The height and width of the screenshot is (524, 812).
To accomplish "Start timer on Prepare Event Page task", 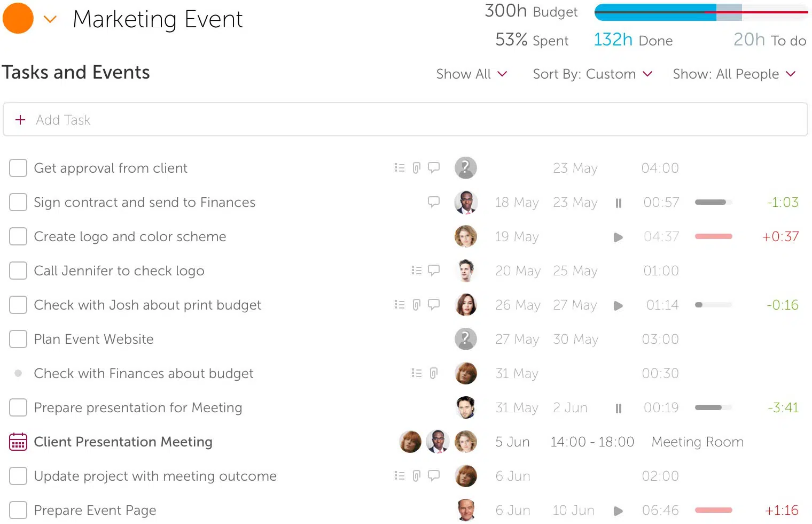I will (618, 511).
